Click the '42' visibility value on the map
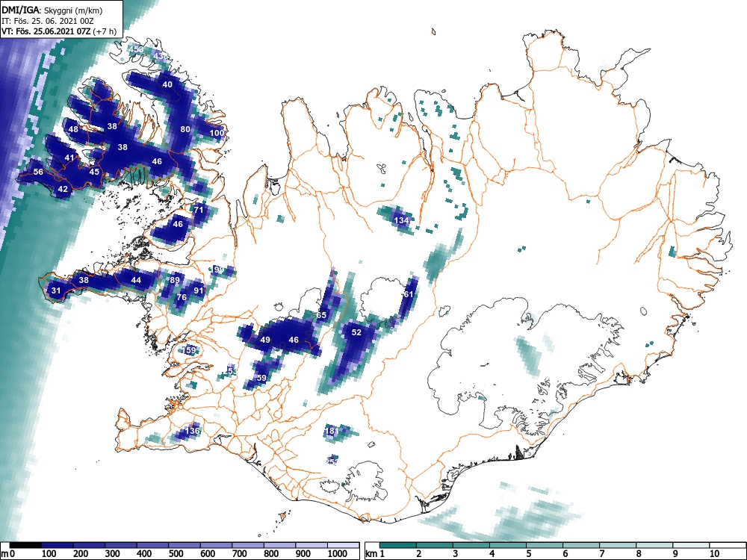Viewport: 747px width, 560px height. click(x=63, y=189)
